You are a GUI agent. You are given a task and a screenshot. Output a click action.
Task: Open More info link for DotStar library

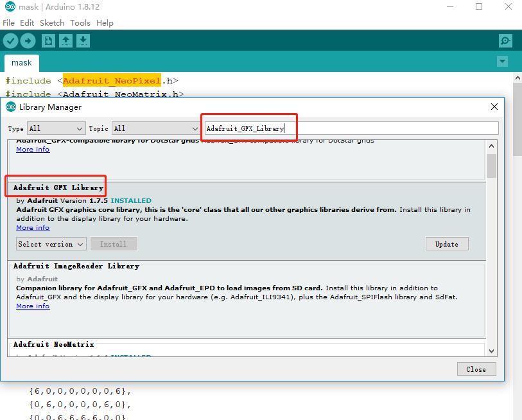[33, 150]
